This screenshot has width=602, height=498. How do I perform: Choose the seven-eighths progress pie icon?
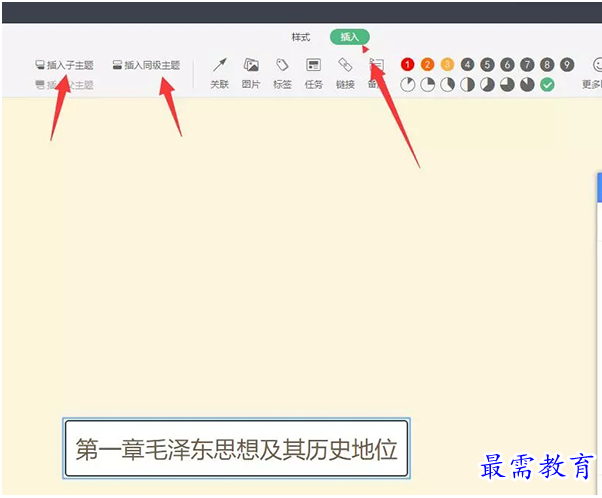point(527,85)
